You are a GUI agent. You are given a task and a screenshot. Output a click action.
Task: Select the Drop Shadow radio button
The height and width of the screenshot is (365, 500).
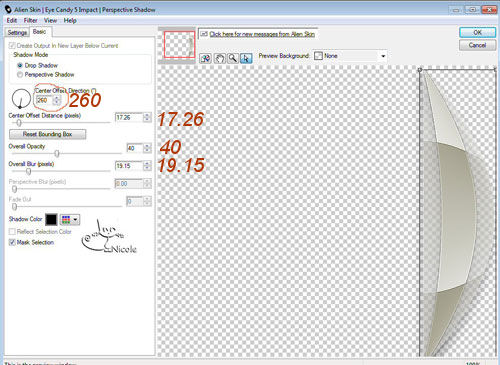pyautogui.click(x=20, y=66)
